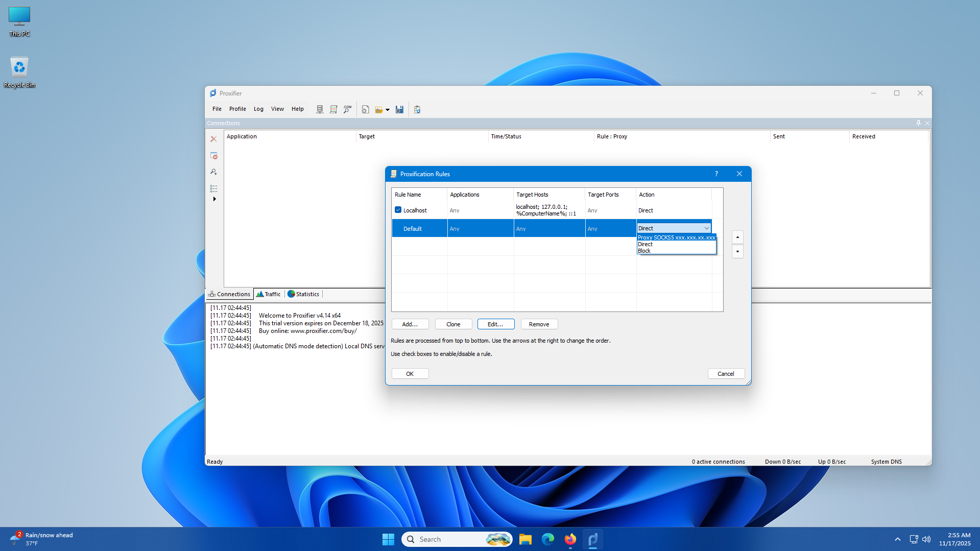Expand the open profile dropdown arrow
Screen dimensions: 980x551
388,110
